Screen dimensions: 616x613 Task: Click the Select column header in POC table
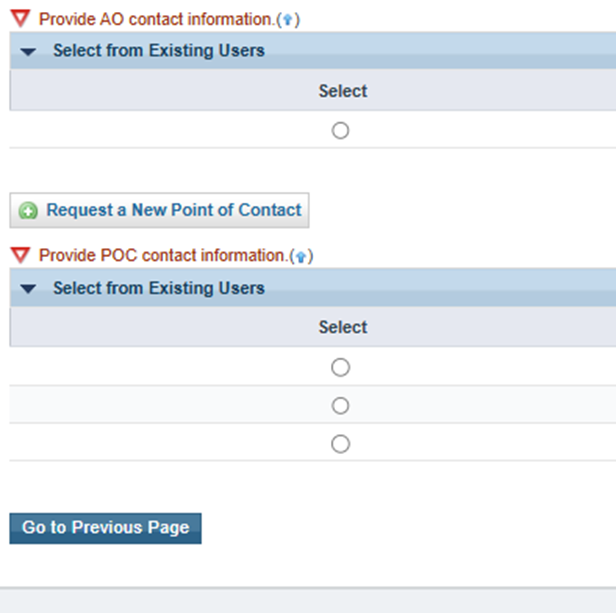pos(343,327)
